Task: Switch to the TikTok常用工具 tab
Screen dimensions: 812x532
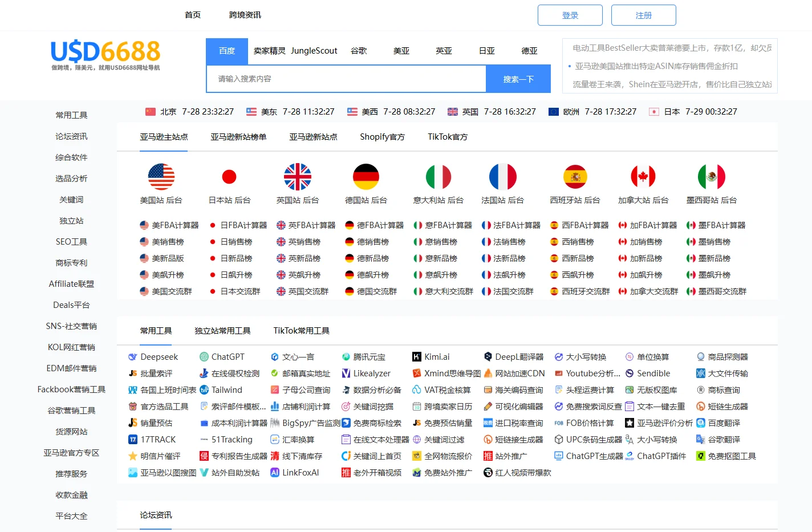Action: click(301, 331)
